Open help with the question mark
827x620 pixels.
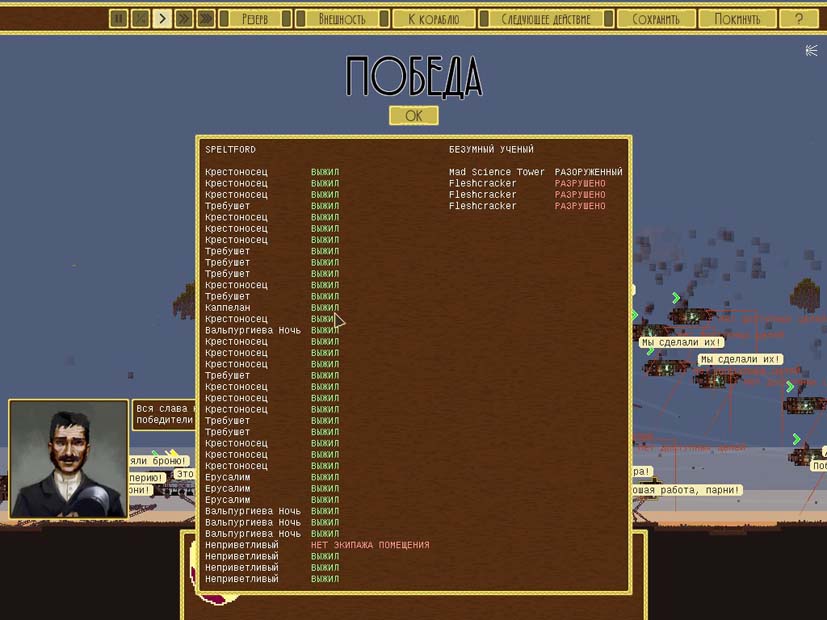coord(798,18)
